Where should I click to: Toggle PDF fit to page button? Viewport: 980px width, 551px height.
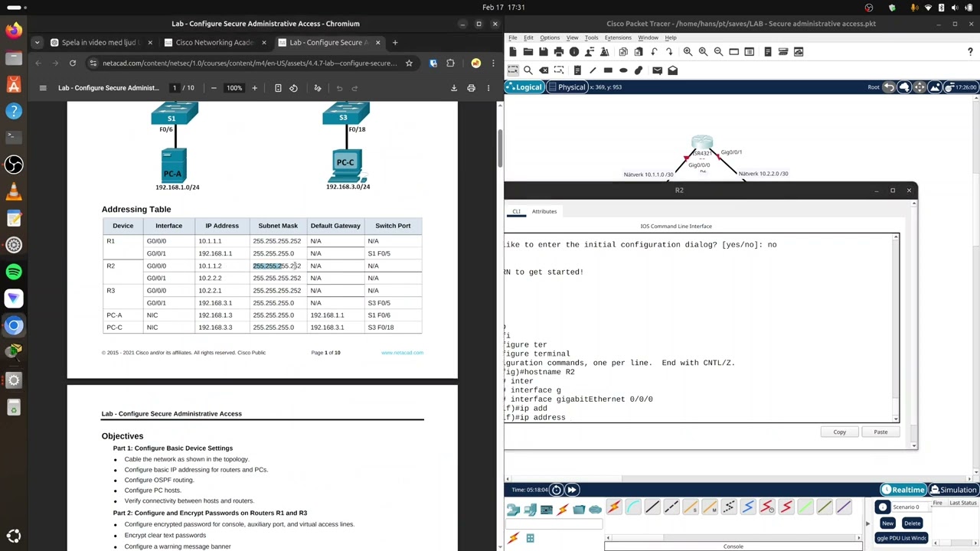(x=278, y=88)
